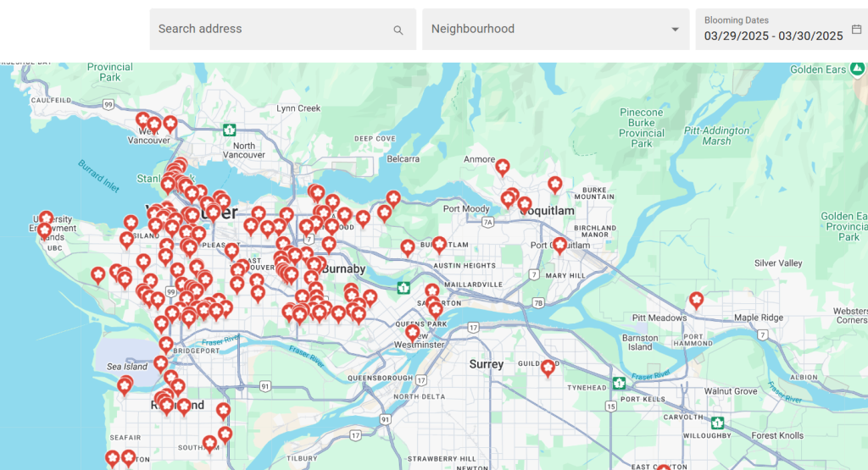868x470 pixels.
Task: Click the Port Moody label
Action: tap(466, 209)
